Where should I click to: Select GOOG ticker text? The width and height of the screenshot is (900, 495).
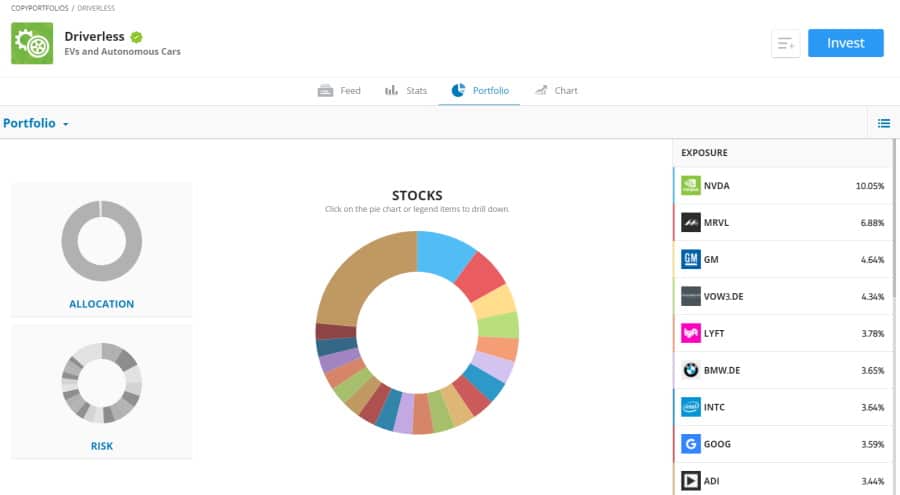click(x=717, y=444)
